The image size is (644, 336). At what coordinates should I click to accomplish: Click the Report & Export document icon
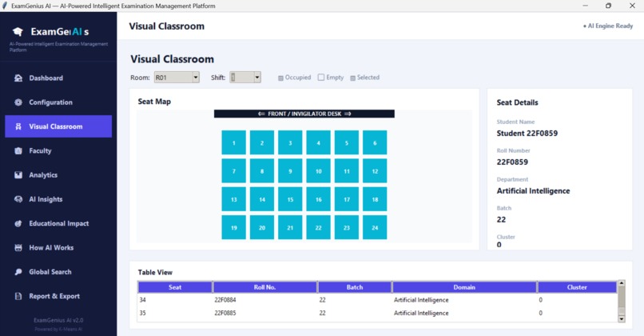(x=18, y=296)
